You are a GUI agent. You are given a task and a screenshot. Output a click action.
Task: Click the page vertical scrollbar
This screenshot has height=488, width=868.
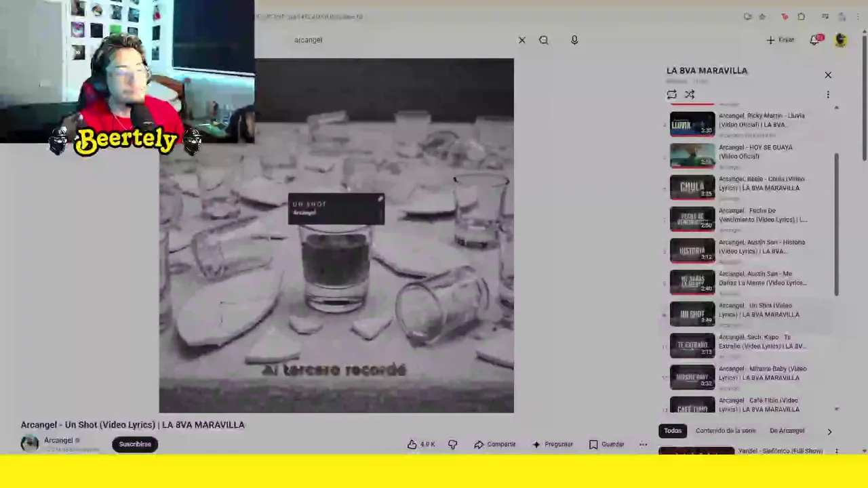coord(864,98)
